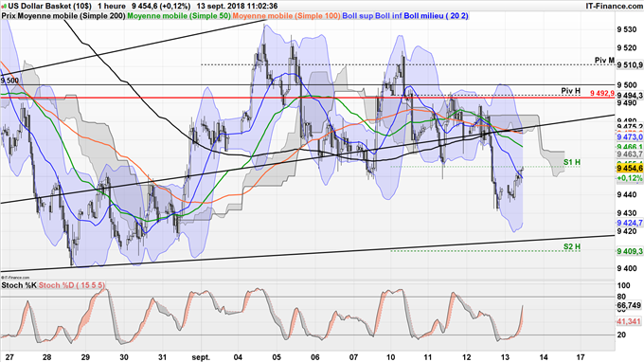Click the 9 463,7 grey price label
This screenshot has height=362, width=644.
(x=630, y=154)
